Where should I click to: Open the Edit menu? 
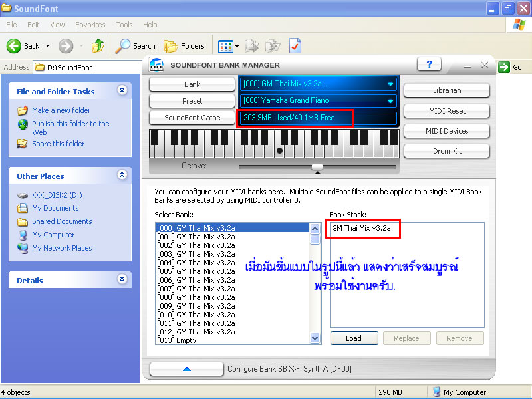point(33,25)
